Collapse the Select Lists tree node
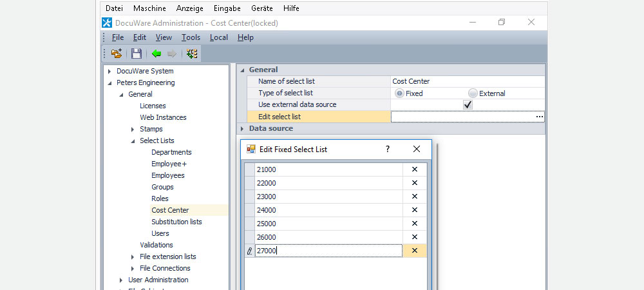 click(x=133, y=141)
